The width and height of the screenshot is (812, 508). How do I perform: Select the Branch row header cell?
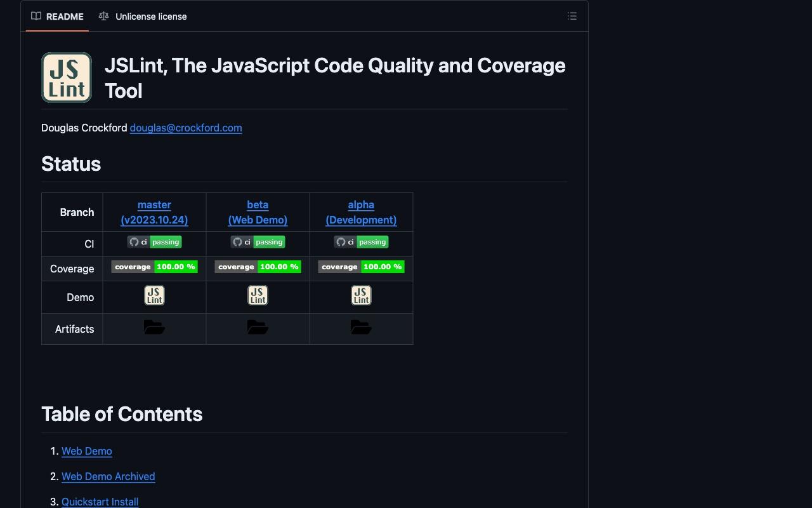click(72, 212)
